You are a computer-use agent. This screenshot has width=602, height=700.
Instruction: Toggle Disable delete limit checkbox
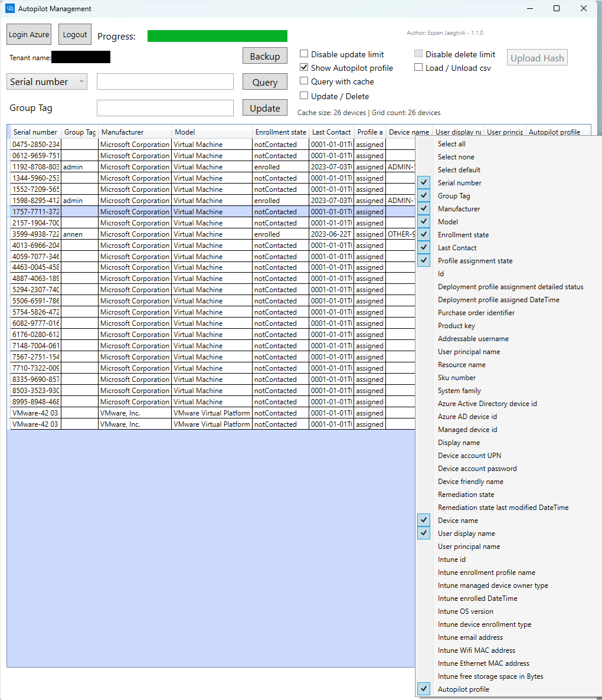418,54
